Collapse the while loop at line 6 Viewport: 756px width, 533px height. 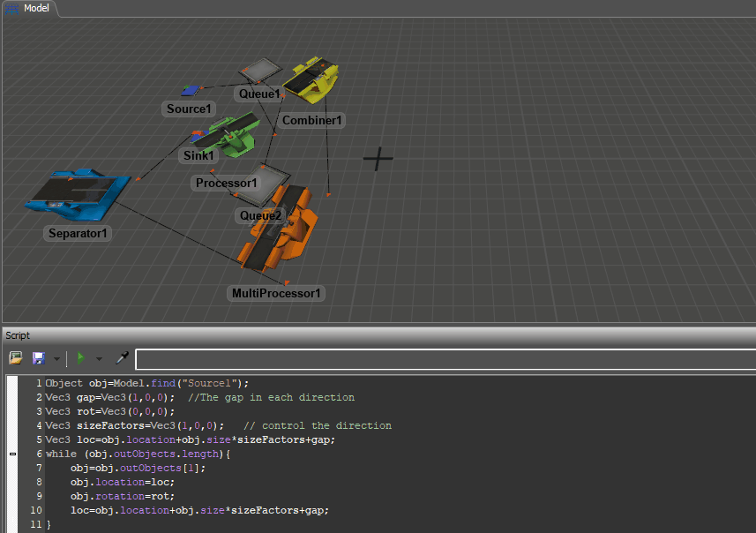[x=11, y=454]
